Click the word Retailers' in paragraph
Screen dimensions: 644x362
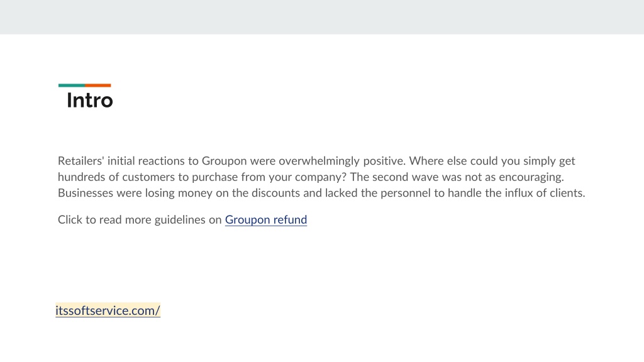[81, 161]
